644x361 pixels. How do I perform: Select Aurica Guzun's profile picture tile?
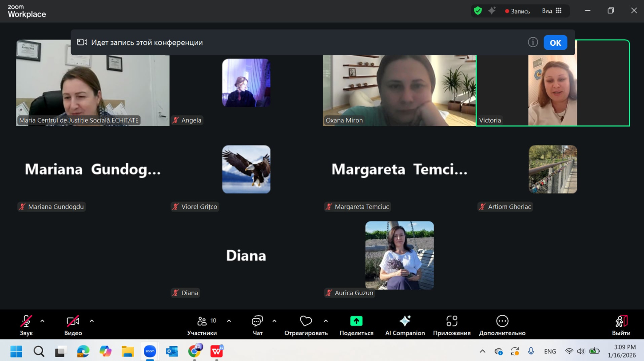[x=399, y=255]
